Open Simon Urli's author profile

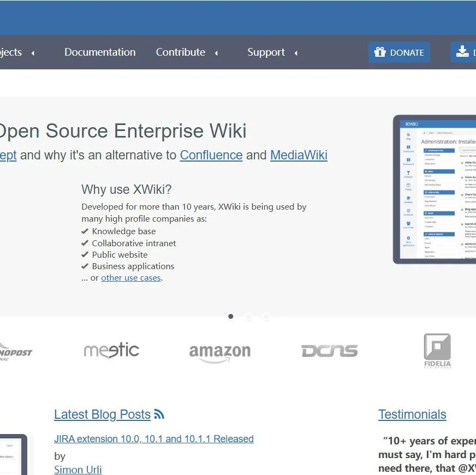pyautogui.click(x=78, y=470)
